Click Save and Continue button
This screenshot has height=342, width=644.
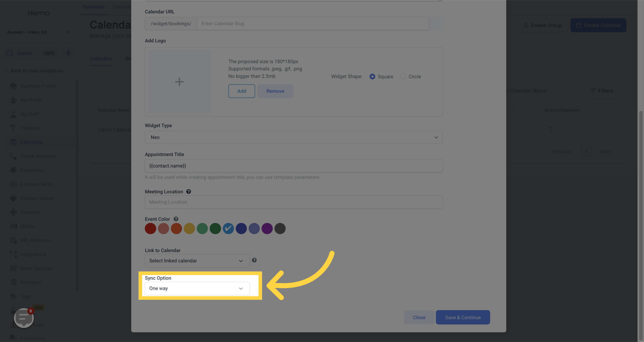point(463,317)
